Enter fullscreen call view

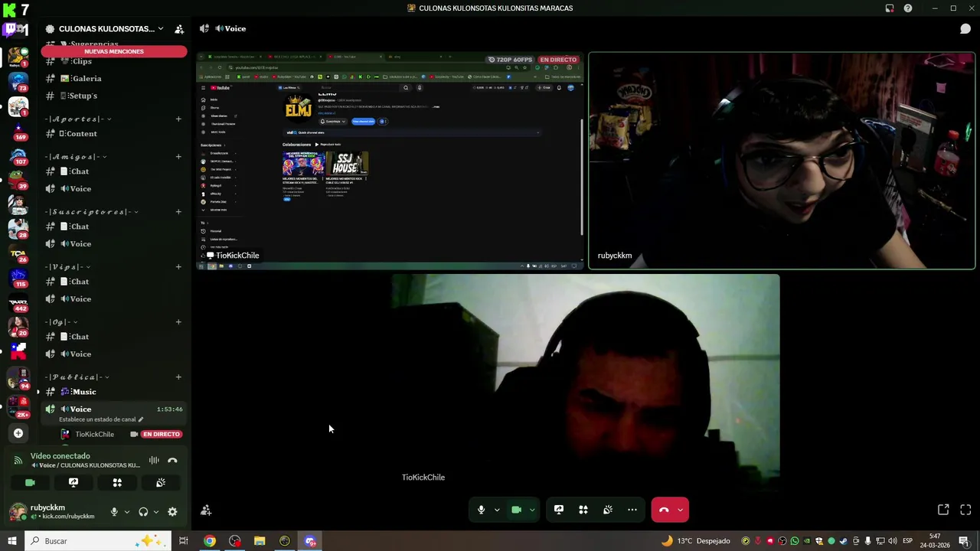coord(965,510)
